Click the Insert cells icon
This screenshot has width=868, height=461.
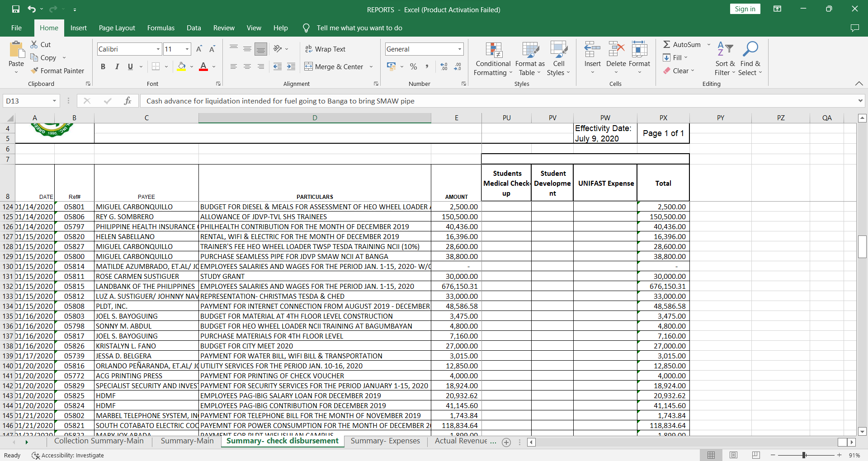click(x=592, y=49)
